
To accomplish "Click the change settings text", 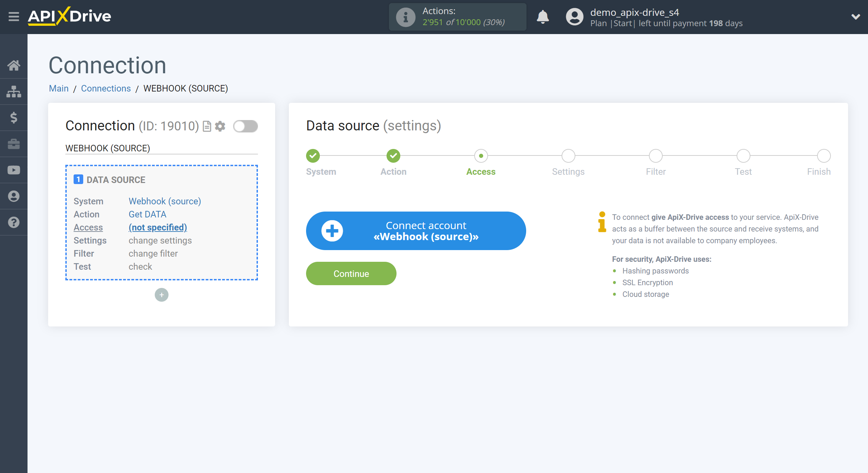I will pos(160,240).
